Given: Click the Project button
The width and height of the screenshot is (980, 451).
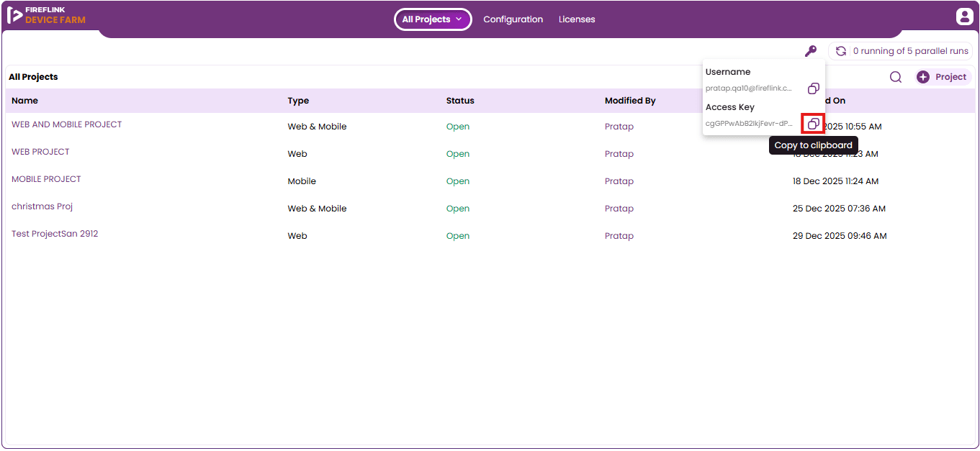Looking at the screenshot, I should [x=943, y=77].
